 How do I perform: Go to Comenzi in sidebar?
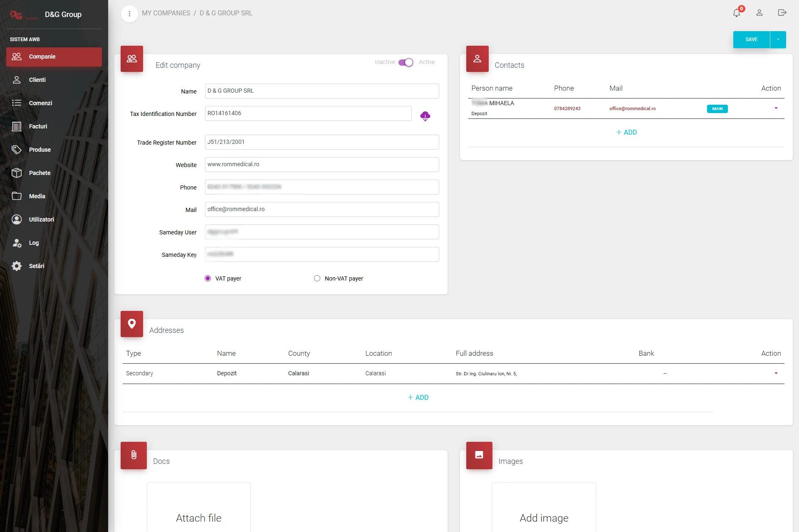pos(40,103)
